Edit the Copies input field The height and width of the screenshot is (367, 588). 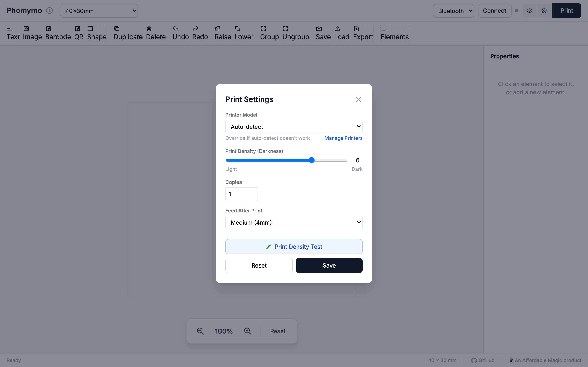point(241,194)
